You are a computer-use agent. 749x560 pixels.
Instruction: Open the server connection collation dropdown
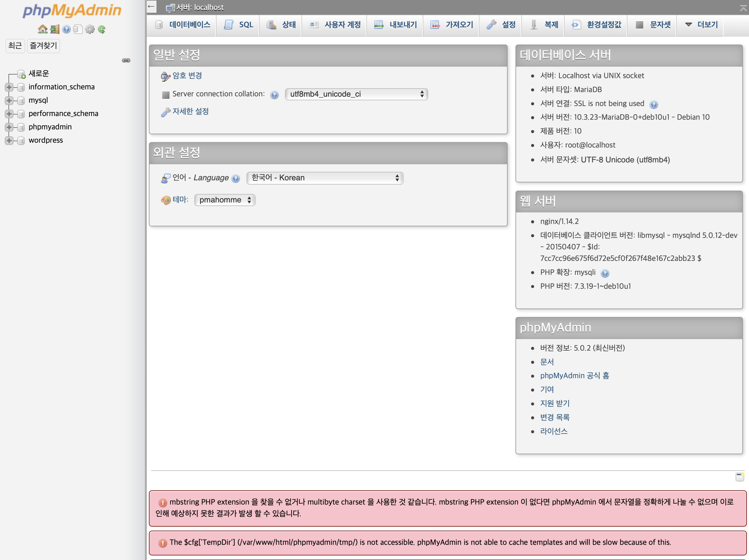pos(356,94)
